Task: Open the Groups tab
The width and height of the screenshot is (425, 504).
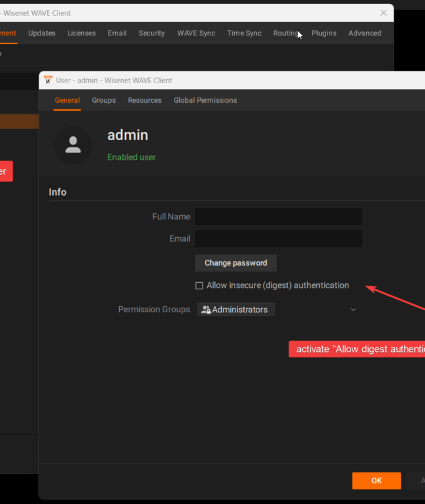Action: [x=104, y=100]
